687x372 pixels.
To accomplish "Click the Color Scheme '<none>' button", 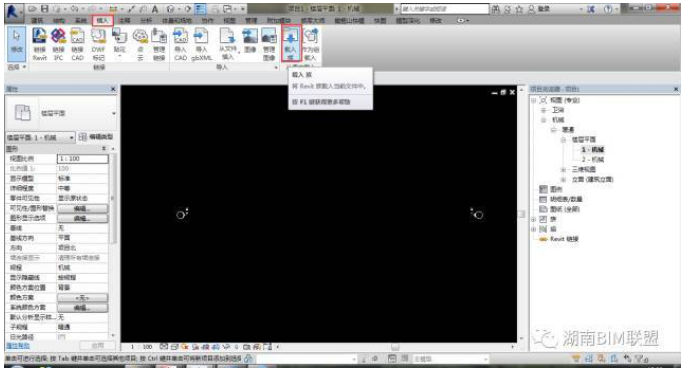I will coord(82,298).
